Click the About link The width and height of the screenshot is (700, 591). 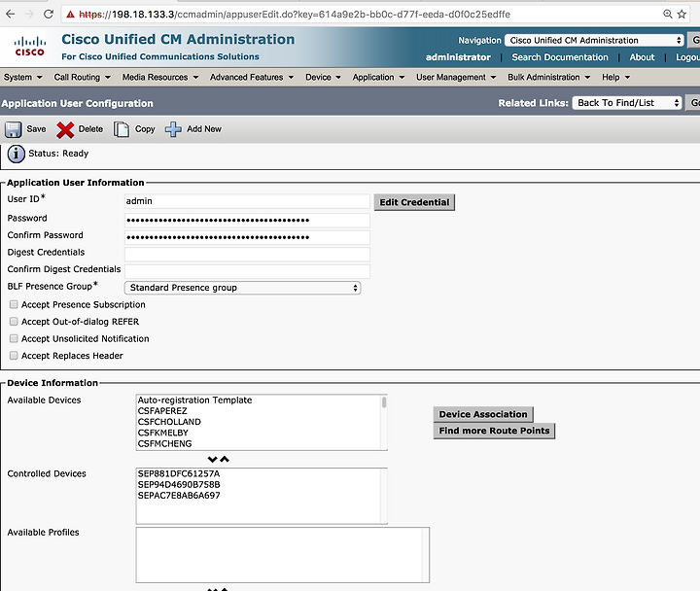point(642,57)
